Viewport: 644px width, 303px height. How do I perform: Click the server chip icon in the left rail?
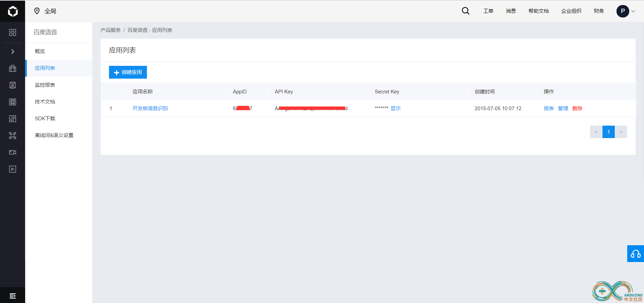click(12, 102)
